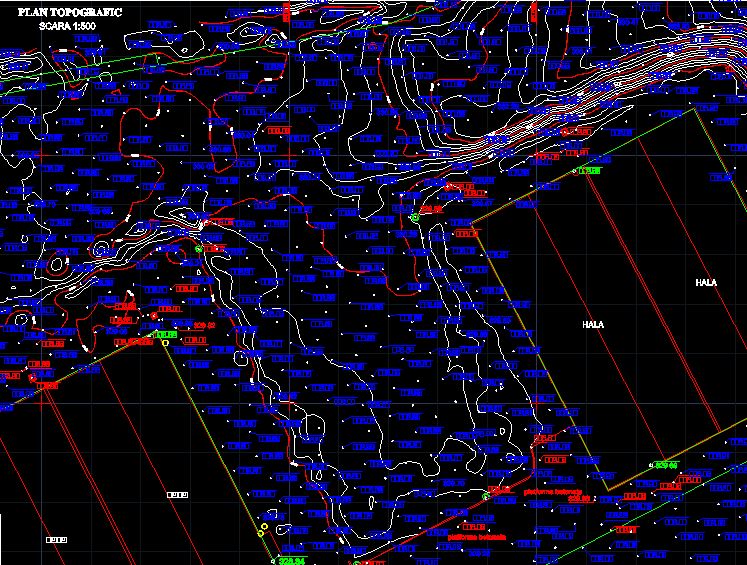Select green elevation tag at building's top corner
This screenshot has height=565, width=747.
[x=589, y=171]
